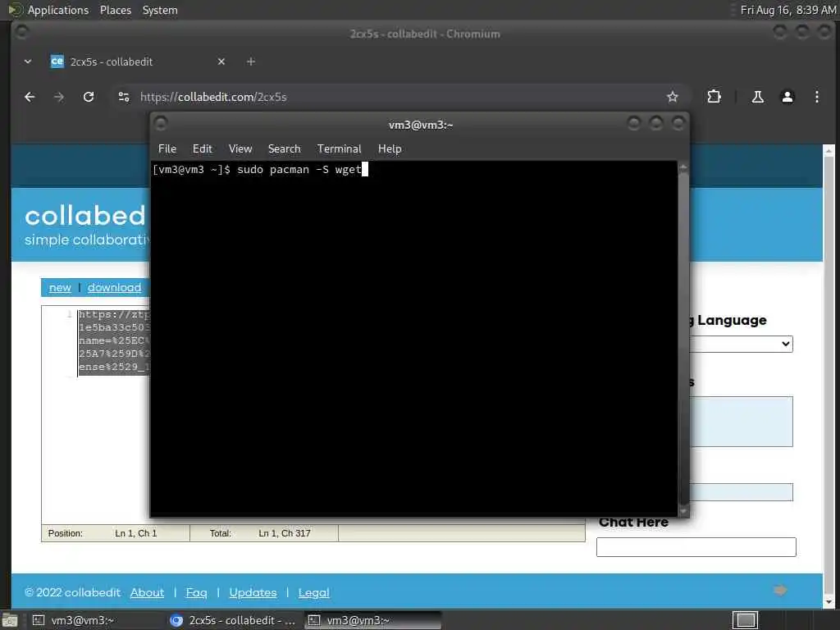Open the Applications system menu
This screenshot has width=840, height=630.
(x=58, y=10)
